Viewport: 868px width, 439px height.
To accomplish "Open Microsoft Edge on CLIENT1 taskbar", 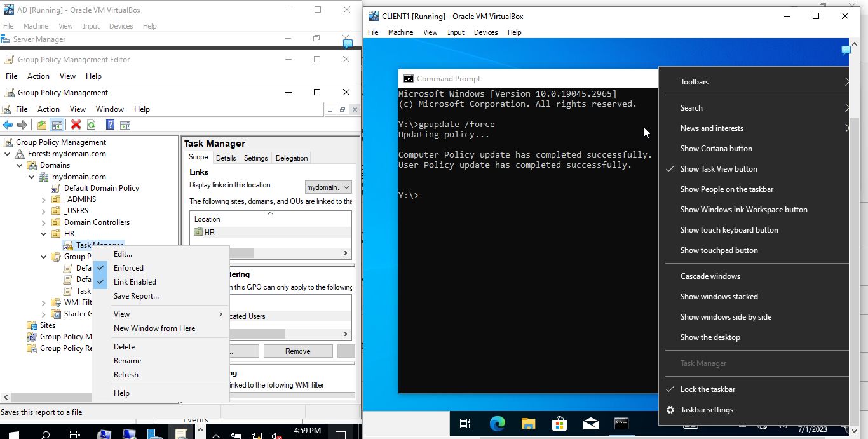I will click(x=497, y=424).
